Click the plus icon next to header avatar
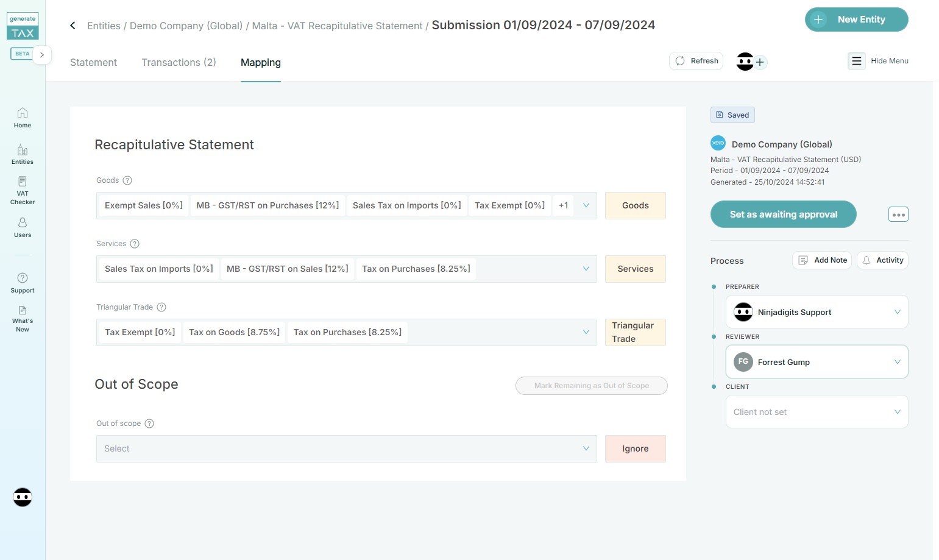939x560 pixels. (760, 62)
